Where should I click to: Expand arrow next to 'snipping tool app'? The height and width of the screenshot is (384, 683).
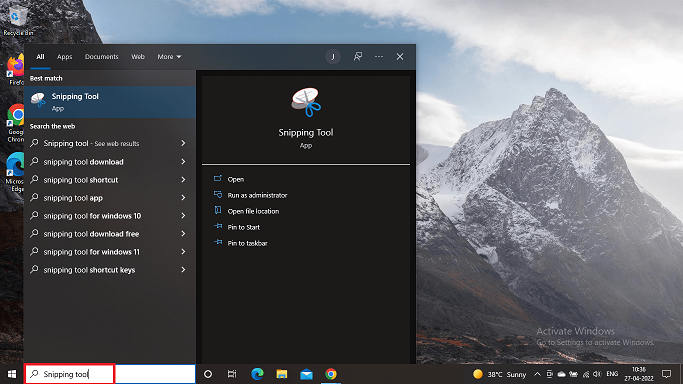click(x=183, y=198)
